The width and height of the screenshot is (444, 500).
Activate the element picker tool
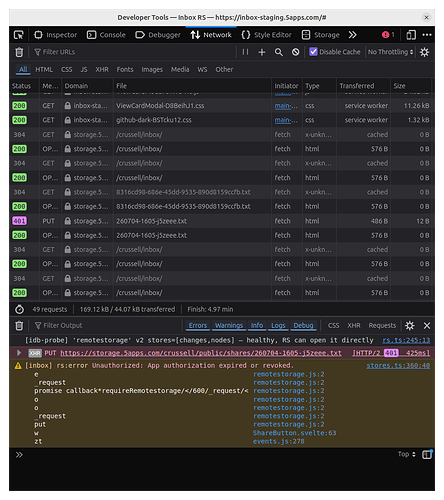tap(19, 35)
